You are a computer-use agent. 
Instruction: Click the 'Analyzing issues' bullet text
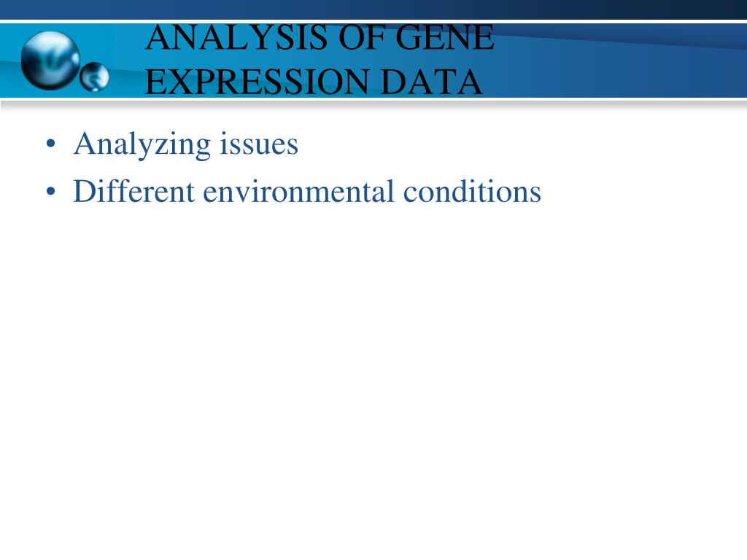[x=186, y=144]
